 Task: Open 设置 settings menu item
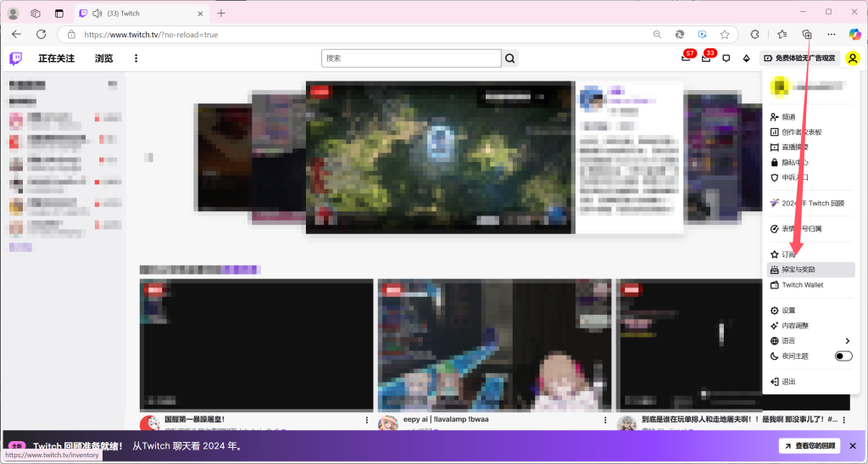810,310
